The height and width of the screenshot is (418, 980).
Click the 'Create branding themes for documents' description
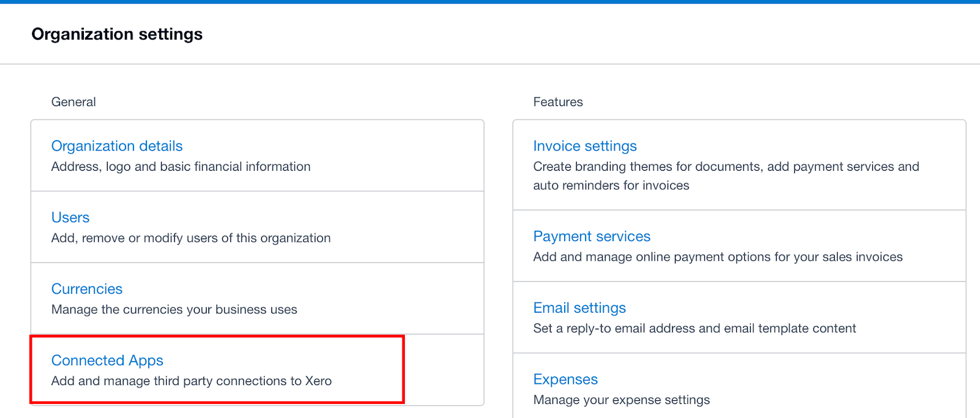[x=726, y=166]
